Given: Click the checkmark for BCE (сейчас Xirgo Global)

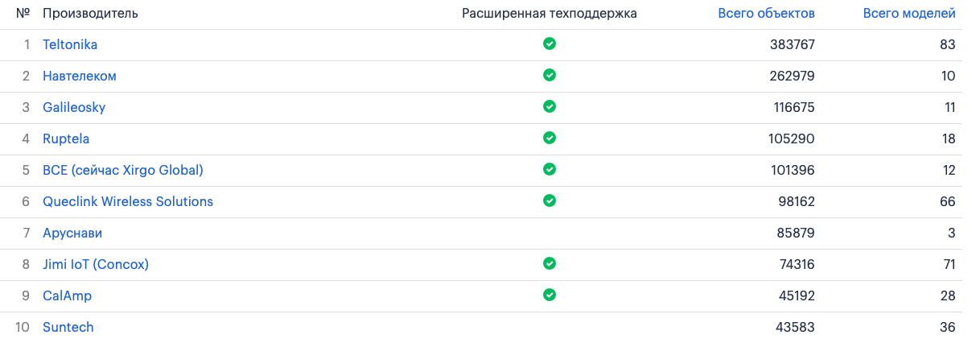Looking at the screenshot, I should coord(550,169).
